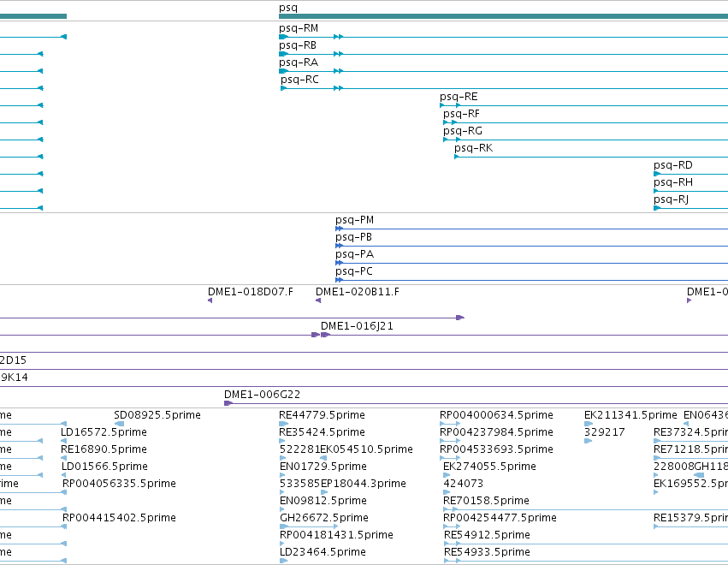Click the psq gene span bar
Screen dimensions: 728x565
click(503, 16)
